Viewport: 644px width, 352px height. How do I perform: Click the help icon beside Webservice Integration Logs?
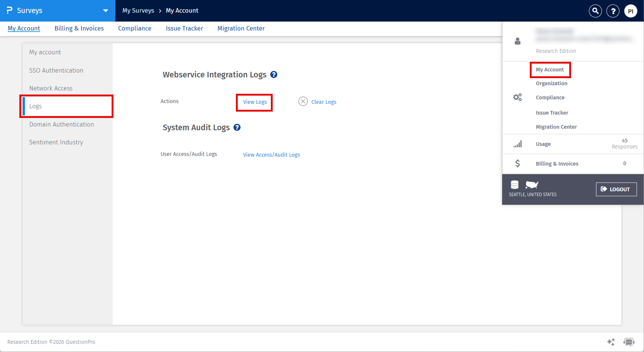274,74
